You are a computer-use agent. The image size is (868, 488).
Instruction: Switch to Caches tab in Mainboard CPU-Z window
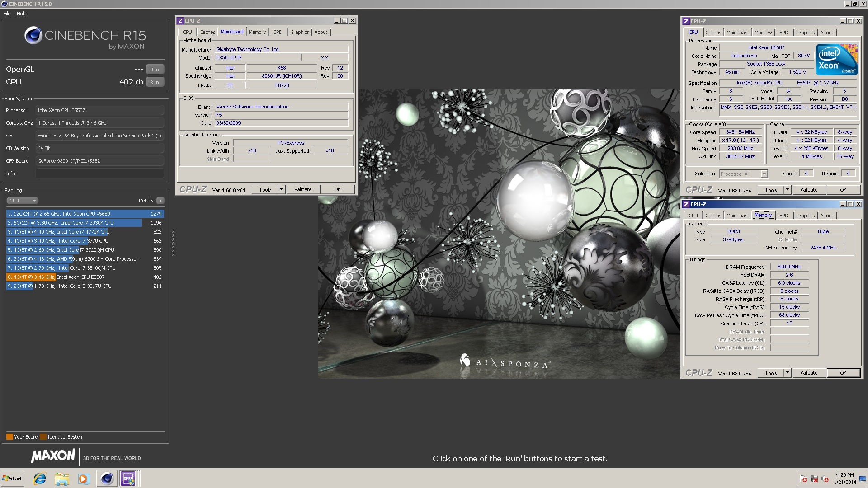click(x=207, y=32)
